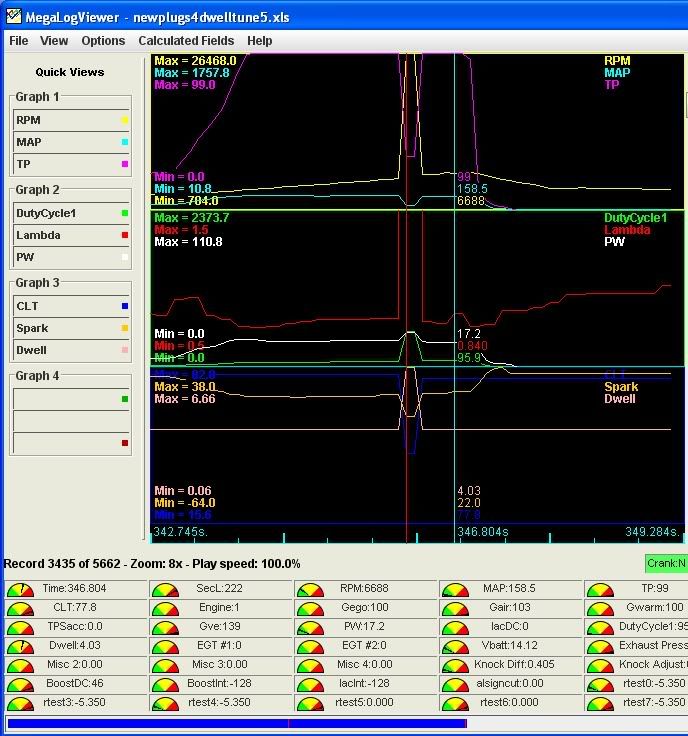
Task: Click the gauge icon beside BoostDC:46
Action: tap(20, 685)
